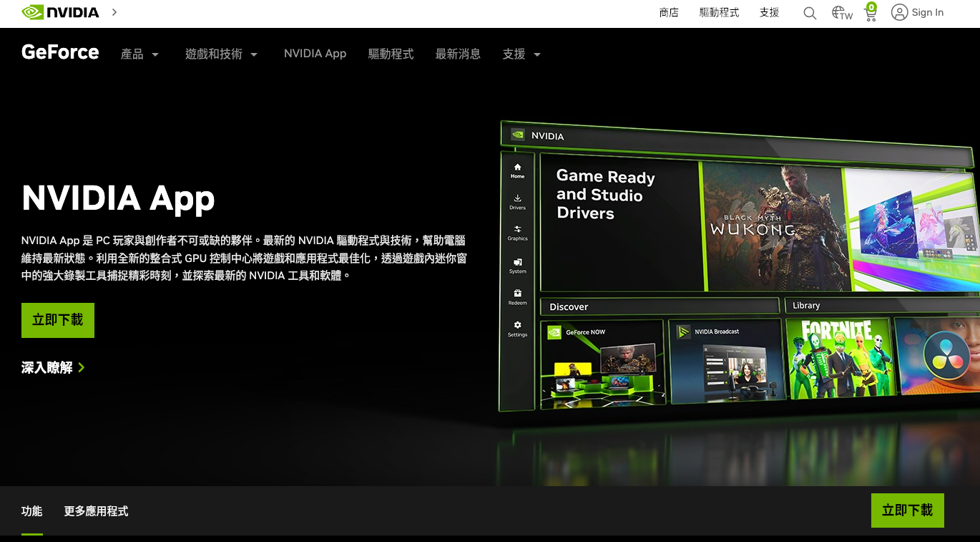Click the GeForce NOW thumbnail
Image resolution: width=980 pixels, height=542 pixels.
tap(602, 364)
